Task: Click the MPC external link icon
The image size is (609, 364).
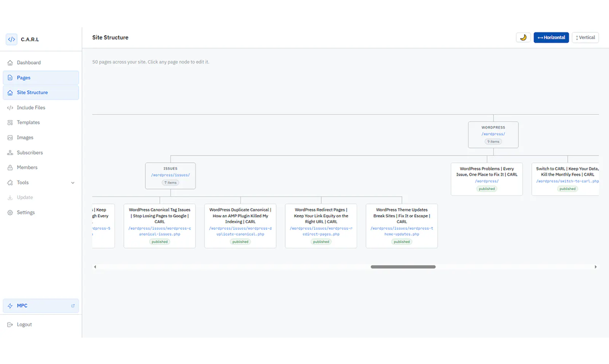Action: click(x=73, y=306)
